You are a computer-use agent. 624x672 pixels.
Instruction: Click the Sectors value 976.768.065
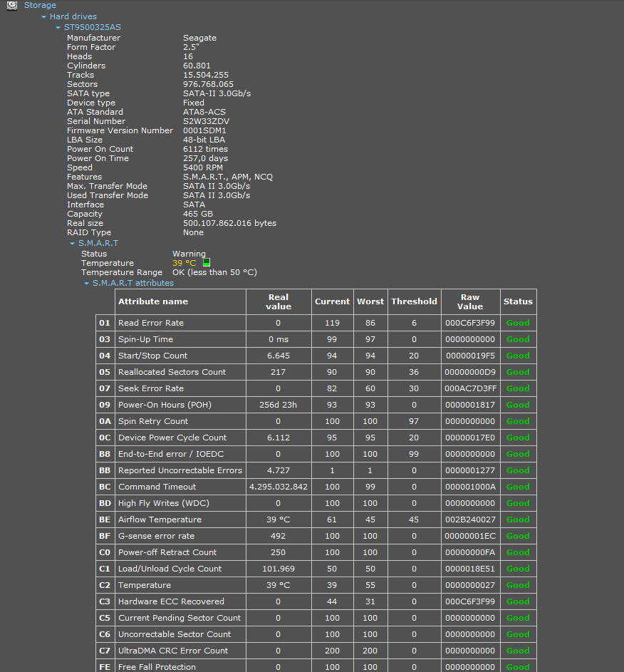pos(208,84)
